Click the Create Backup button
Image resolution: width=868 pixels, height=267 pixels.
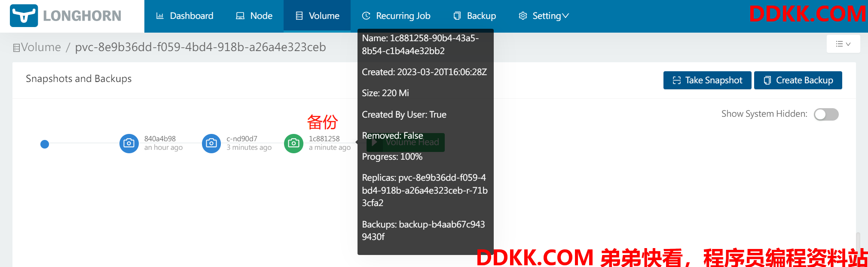(x=798, y=80)
